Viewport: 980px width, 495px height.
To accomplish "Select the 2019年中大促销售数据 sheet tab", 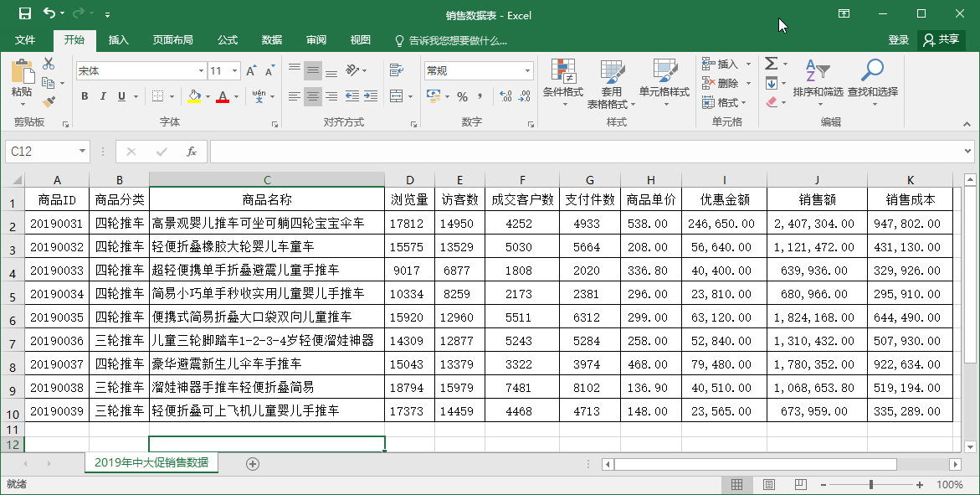I will click(151, 461).
